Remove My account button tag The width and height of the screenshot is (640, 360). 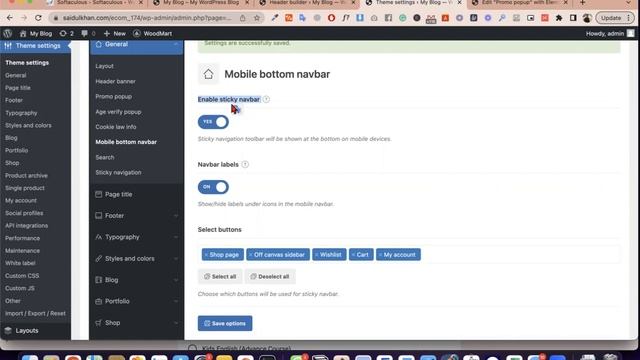coord(380,255)
